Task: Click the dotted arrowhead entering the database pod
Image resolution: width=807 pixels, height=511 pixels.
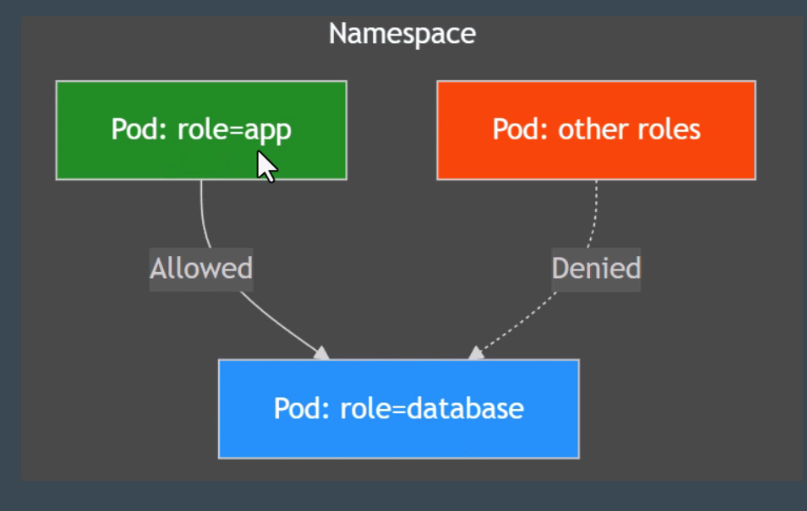Action: tap(477, 352)
